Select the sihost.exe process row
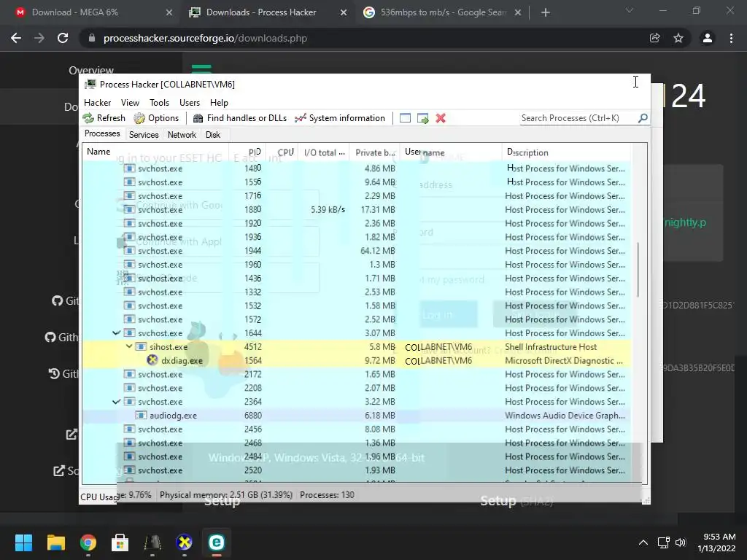Image resolution: width=747 pixels, height=560 pixels. (x=356, y=346)
